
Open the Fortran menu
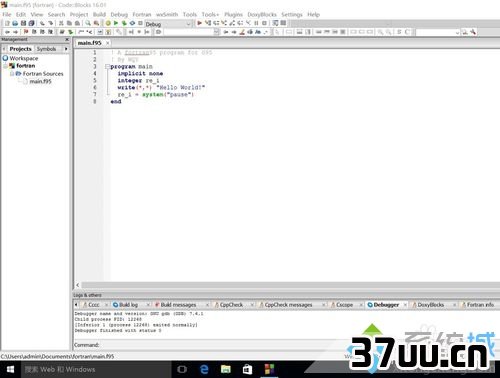click(142, 14)
